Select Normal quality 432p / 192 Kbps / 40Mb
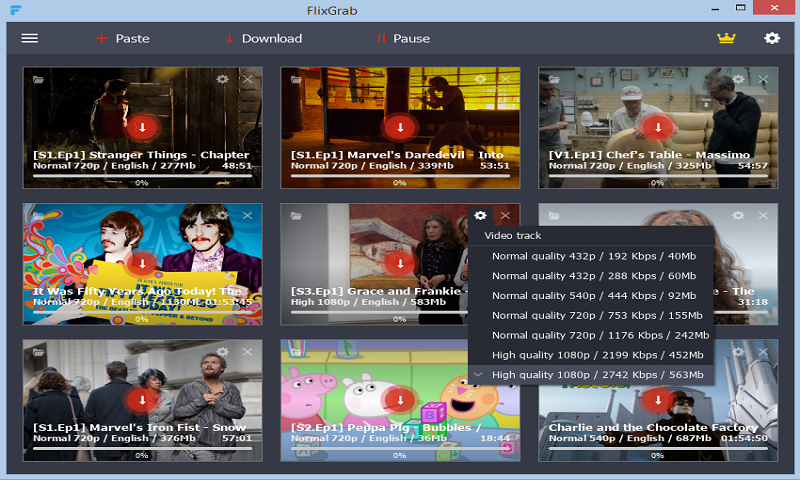The height and width of the screenshot is (480, 800). [591, 256]
